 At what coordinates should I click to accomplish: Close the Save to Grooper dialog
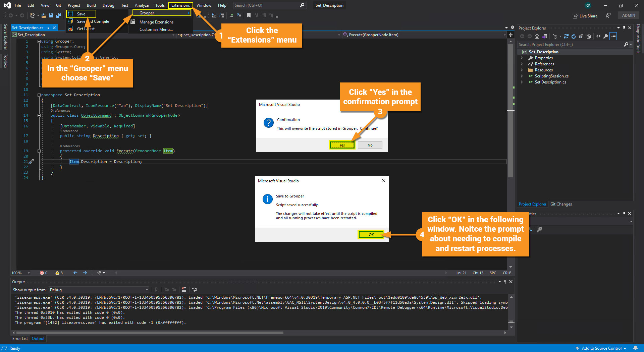pyautogui.click(x=384, y=181)
